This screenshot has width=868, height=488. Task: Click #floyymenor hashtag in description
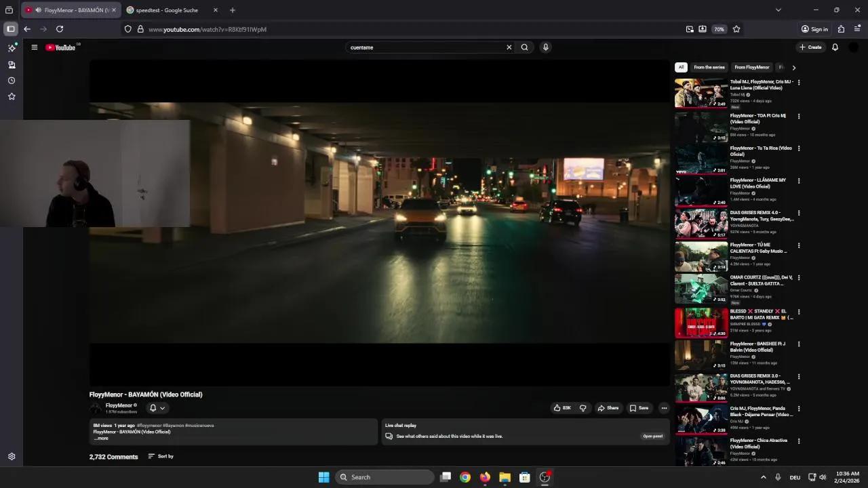click(149, 426)
